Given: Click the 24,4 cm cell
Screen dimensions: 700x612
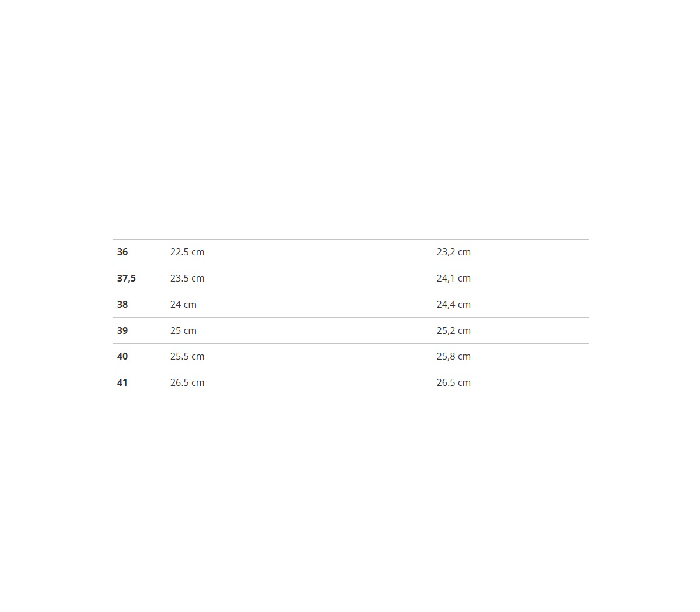Looking at the screenshot, I should click(x=453, y=305).
